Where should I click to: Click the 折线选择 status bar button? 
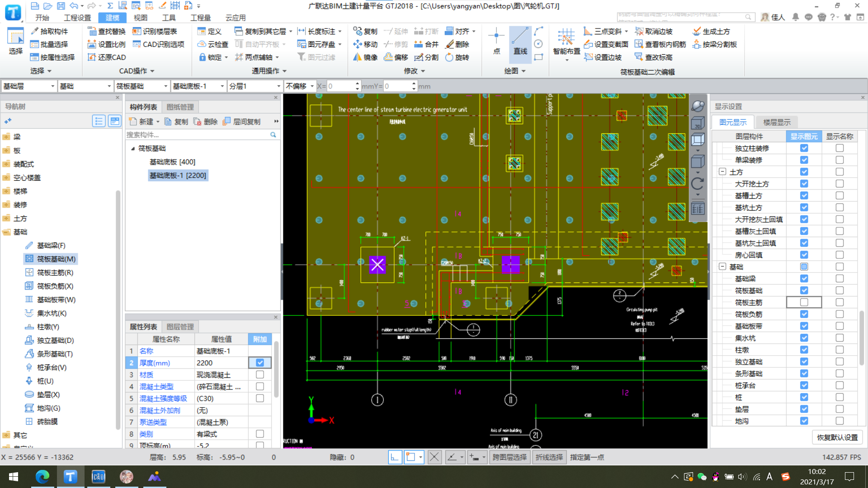pos(549,457)
